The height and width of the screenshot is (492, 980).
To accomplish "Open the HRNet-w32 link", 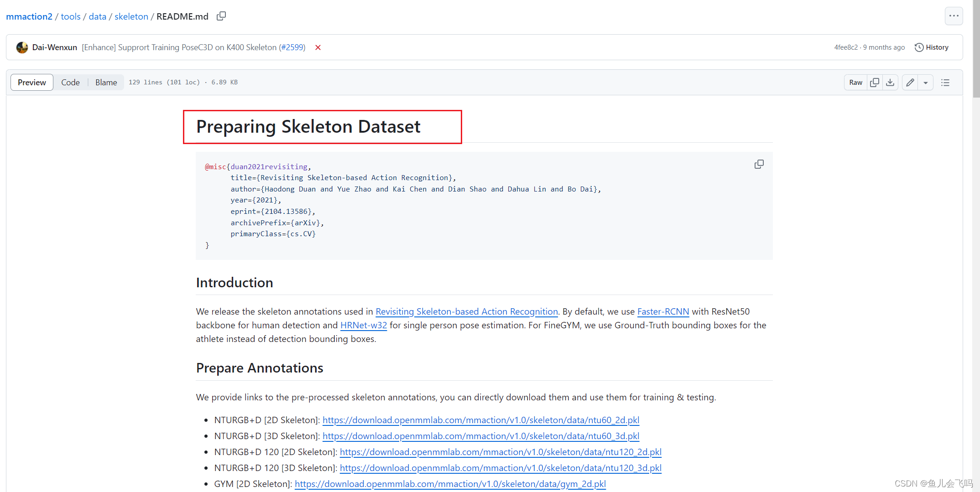I will point(364,325).
